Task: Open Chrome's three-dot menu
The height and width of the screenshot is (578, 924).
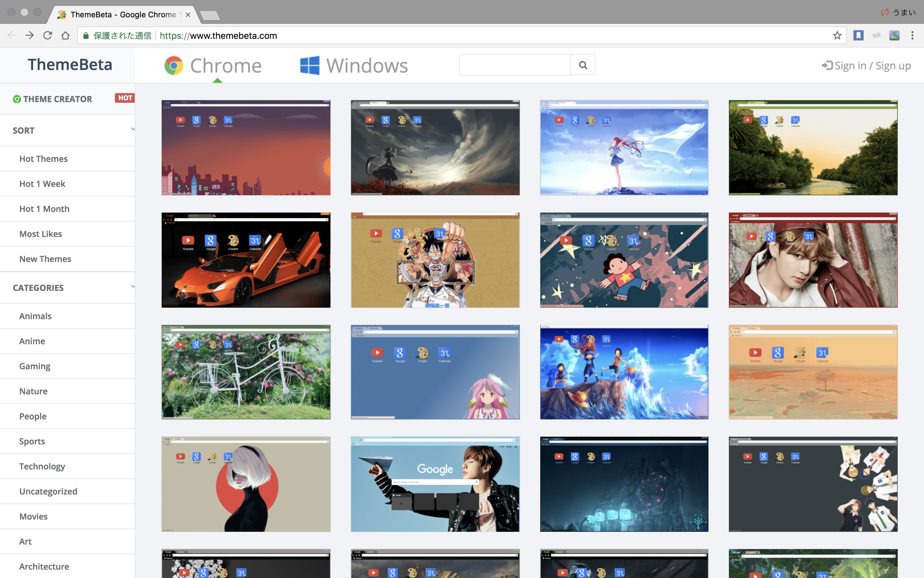Action: 912,36
